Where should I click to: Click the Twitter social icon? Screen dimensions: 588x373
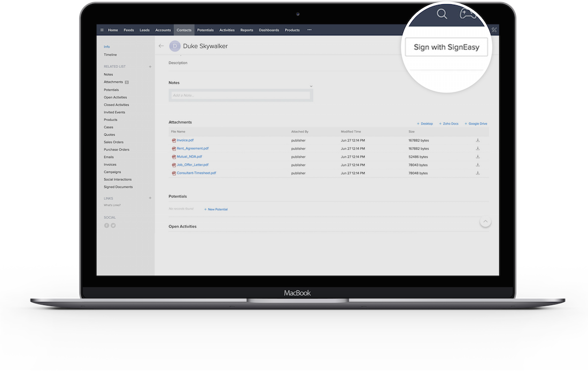pyautogui.click(x=113, y=226)
